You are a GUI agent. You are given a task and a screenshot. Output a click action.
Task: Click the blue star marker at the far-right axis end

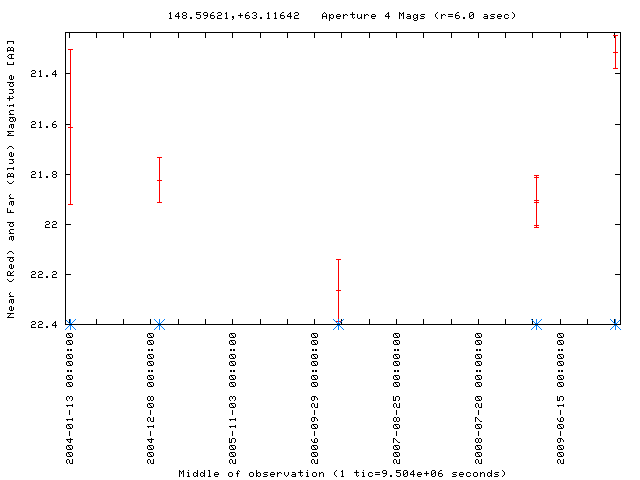click(x=616, y=324)
